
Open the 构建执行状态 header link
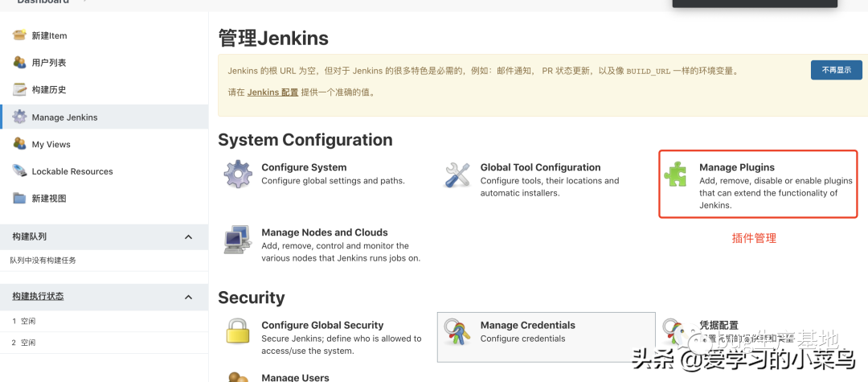[x=38, y=297]
